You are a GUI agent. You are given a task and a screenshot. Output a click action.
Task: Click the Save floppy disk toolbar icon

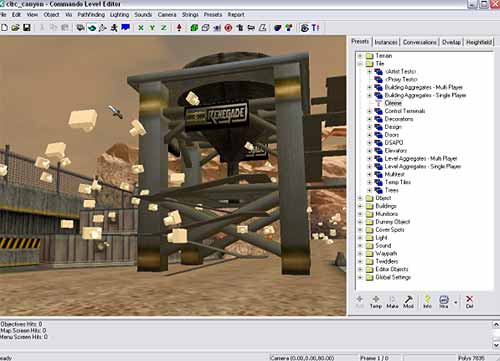point(27,28)
